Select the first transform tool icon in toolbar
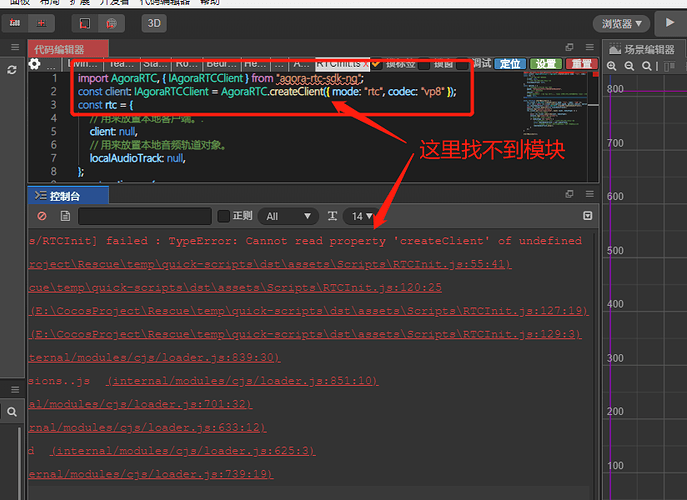Screen dimensions: 687x500 (x=15, y=23)
